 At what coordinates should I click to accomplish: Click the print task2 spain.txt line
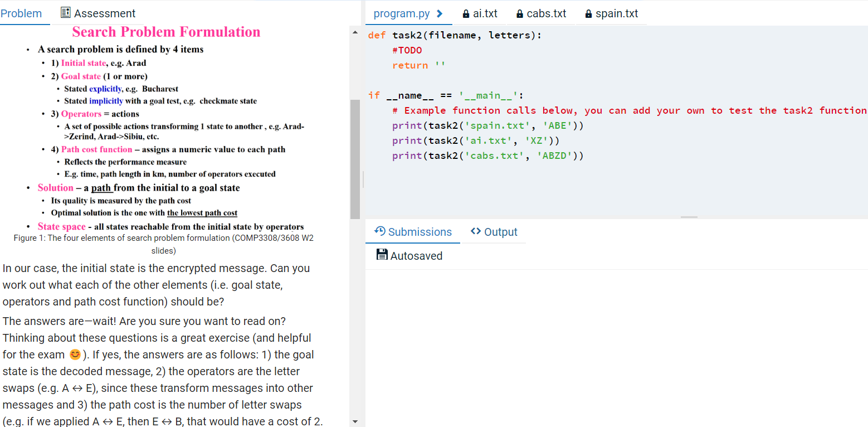[487, 125]
